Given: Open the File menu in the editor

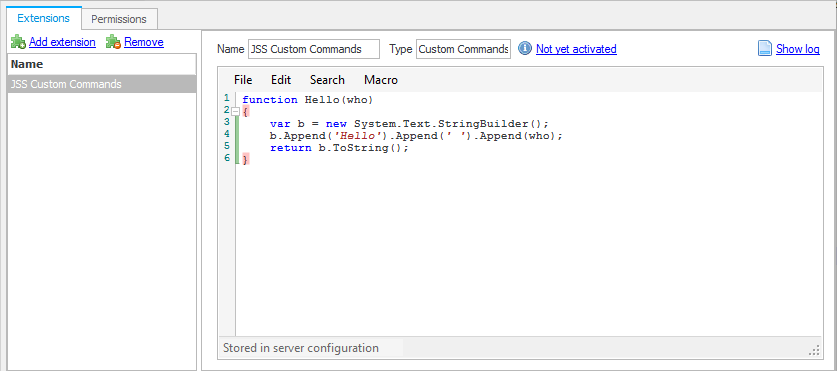Looking at the screenshot, I should [x=243, y=80].
